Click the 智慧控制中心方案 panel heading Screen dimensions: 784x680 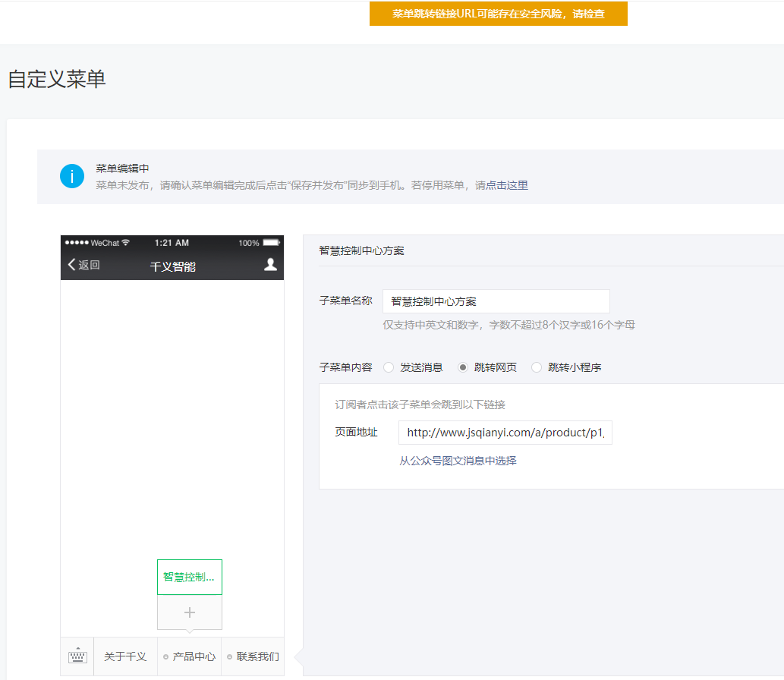pyautogui.click(x=361, y=250)
